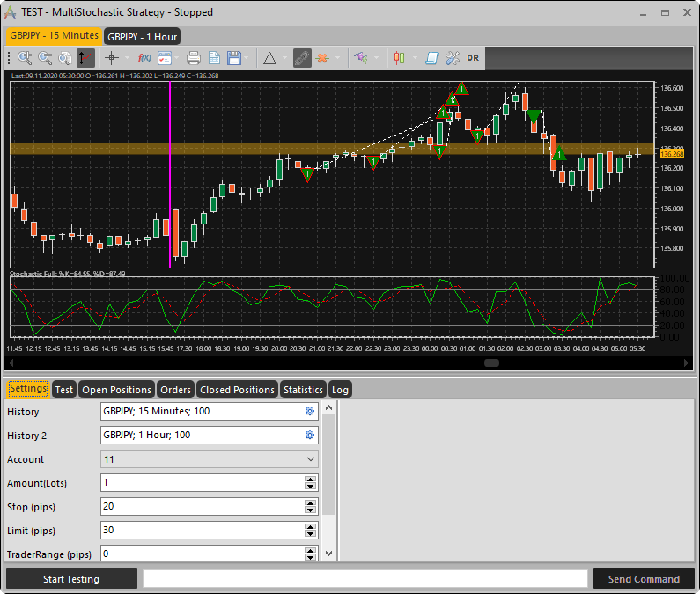
Task: Open the Log tab
Action: tap(340, 390)
